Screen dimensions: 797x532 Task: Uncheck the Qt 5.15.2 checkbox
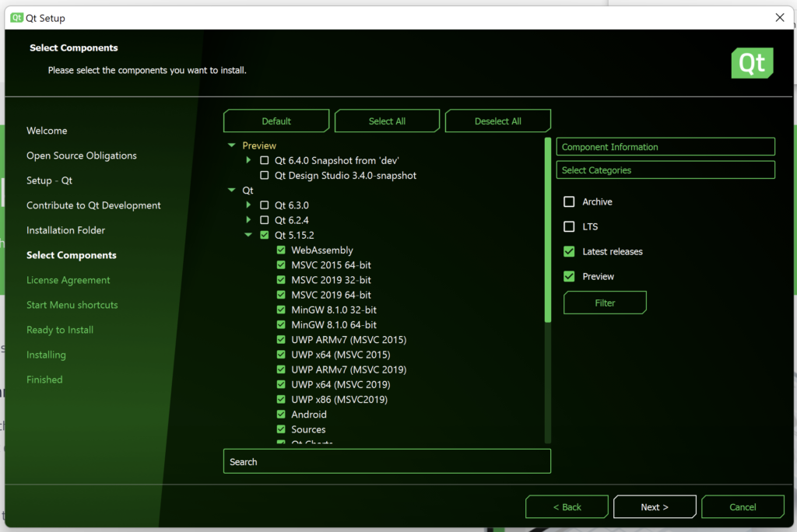(265, 235)
